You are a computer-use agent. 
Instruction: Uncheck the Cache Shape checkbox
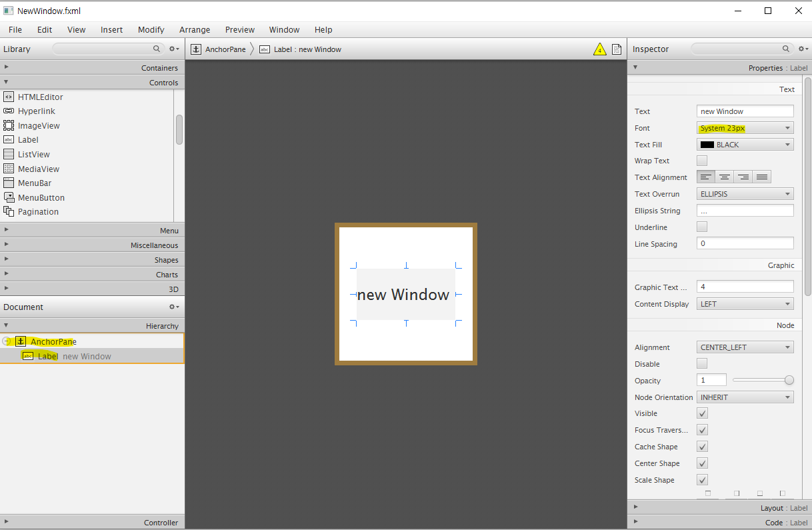702,447
